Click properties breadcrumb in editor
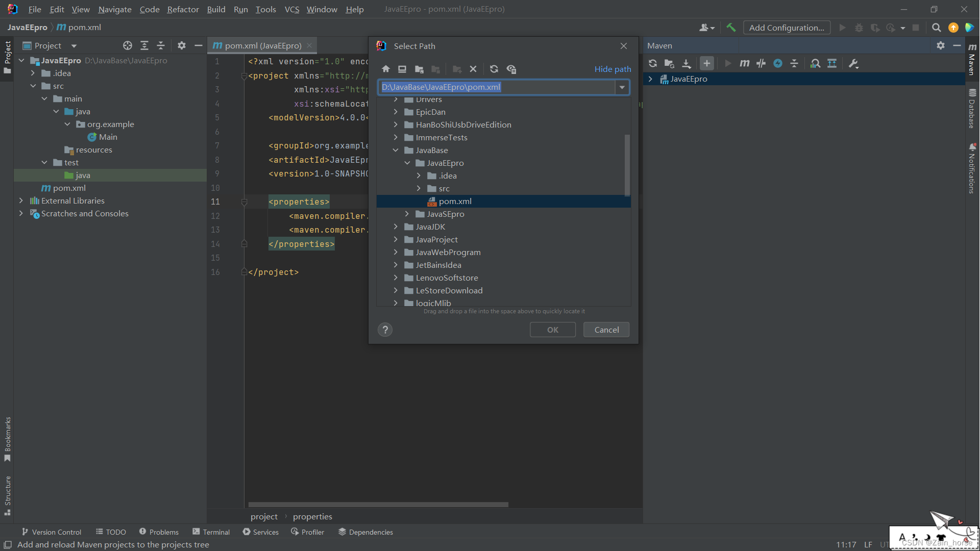Screen dimensions: 980x551 coord(312,516)
